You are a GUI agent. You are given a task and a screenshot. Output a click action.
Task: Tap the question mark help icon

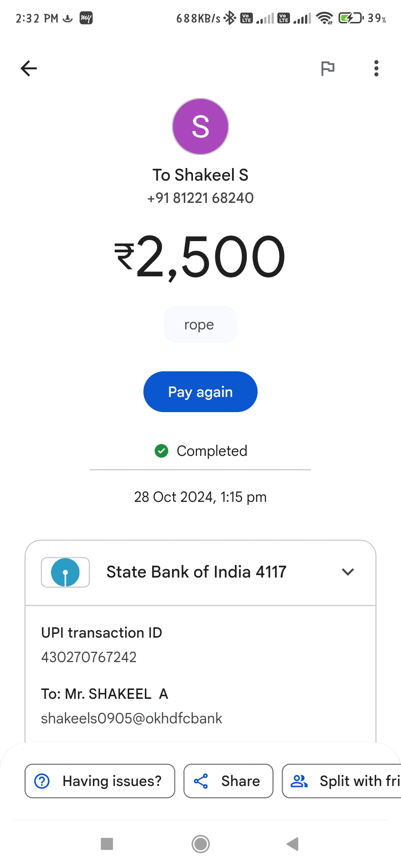point(42,781)
